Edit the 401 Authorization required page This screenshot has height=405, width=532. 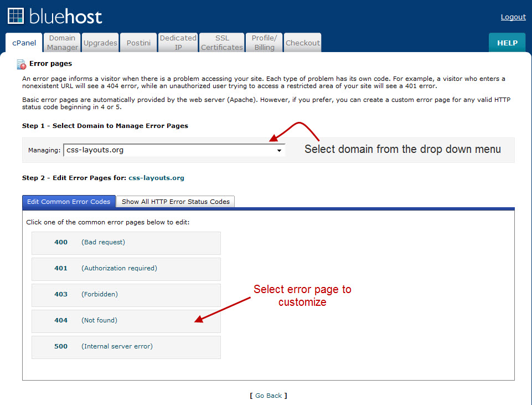tap(126, 269)
